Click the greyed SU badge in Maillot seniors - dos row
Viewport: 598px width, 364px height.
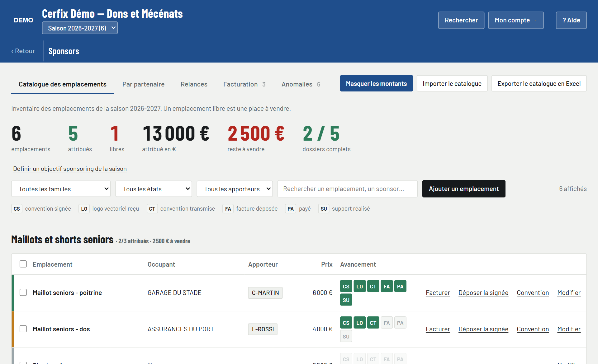pyautogui.click(x=346, y=336)
